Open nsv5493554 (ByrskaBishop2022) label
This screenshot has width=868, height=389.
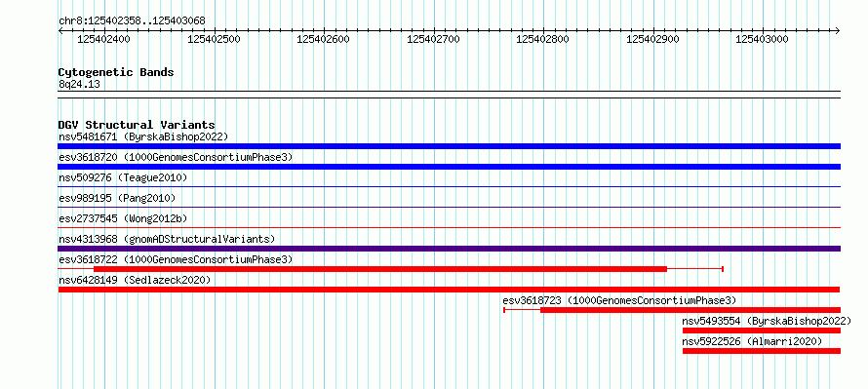click(x=767, y=321)
